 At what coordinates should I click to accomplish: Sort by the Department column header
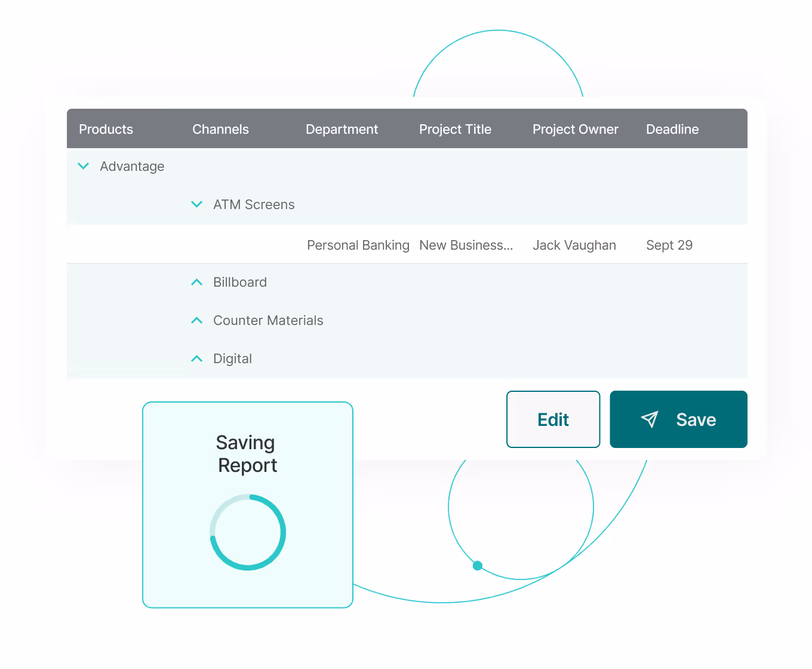click(x=342, y=129)
